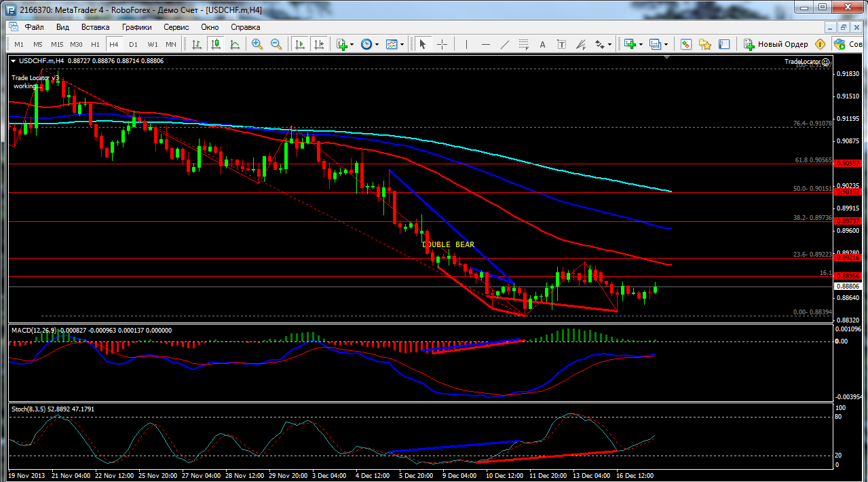The height and width of the screenshot is (482, 868).
Task: Insert a text label object
Action: pyautogui.click(x=561, y=44)
